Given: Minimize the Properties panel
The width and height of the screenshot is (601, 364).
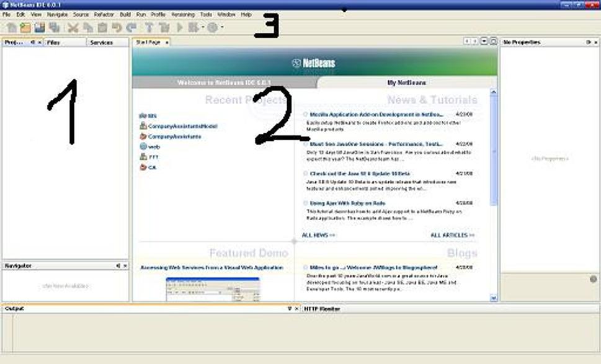Looking at the screenshot, I should (x=589, y=42).
